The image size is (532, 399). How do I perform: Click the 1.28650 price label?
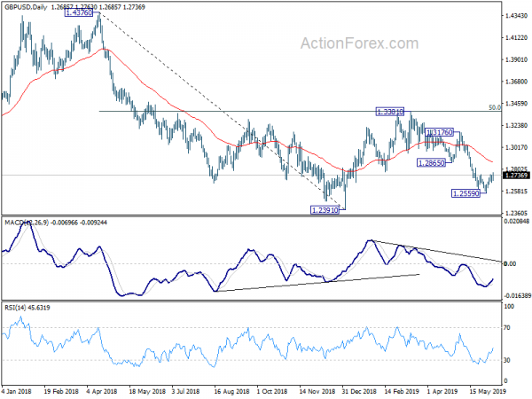[431, 163]
